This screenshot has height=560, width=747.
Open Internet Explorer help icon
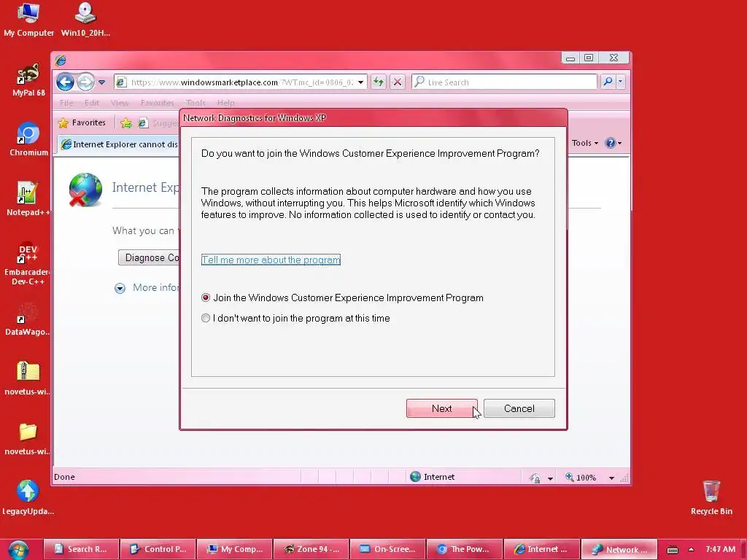point(610,143)
